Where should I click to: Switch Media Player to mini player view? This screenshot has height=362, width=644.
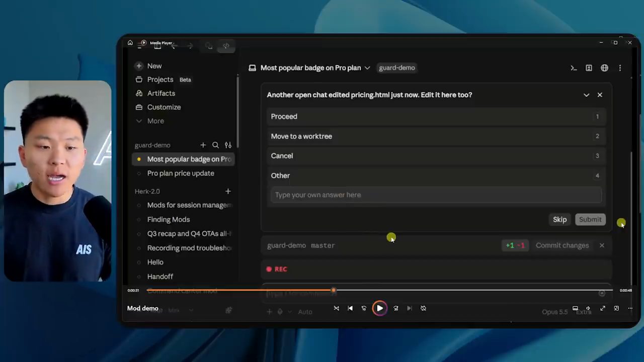point(616,308)
